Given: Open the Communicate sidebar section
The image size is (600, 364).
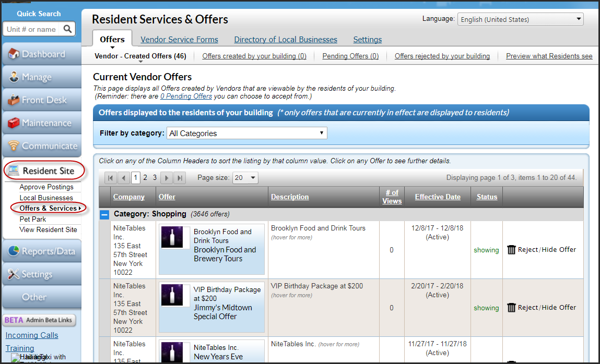Looking at the screenshot, I should pos(42,146).
